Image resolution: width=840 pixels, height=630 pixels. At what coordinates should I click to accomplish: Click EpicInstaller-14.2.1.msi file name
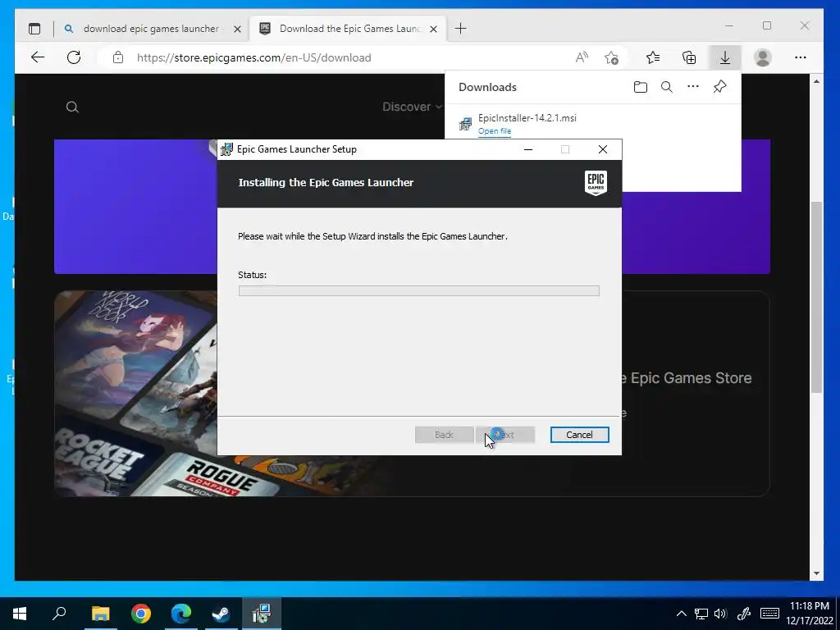(x=527, y=118)
